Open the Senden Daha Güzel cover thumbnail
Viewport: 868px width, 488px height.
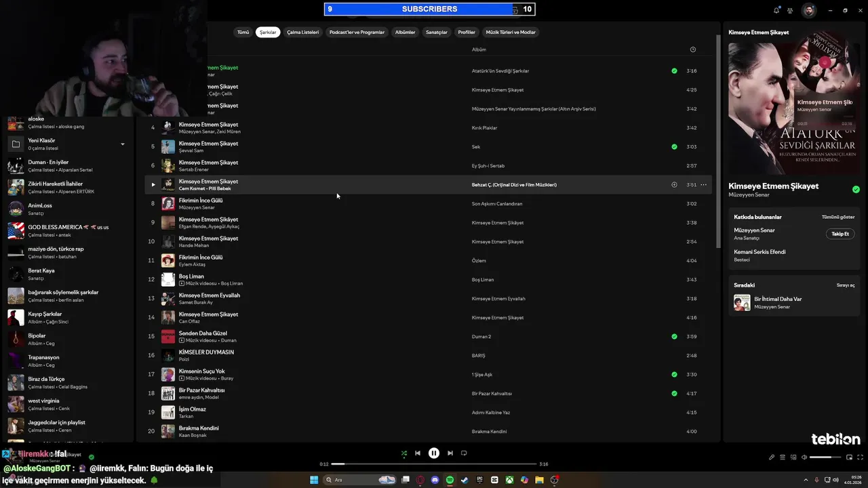pyautogui.click(x=168, y=336)
